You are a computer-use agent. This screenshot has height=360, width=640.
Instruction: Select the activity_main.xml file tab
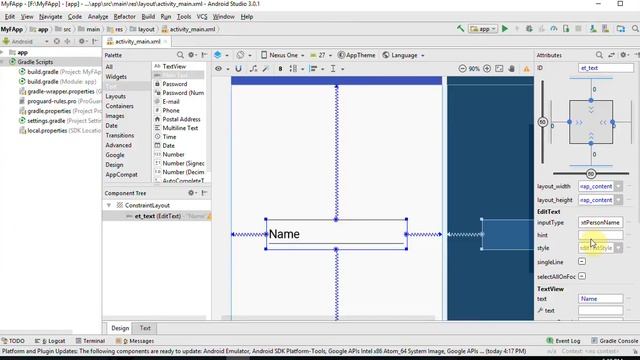click(x=137, y=41)
